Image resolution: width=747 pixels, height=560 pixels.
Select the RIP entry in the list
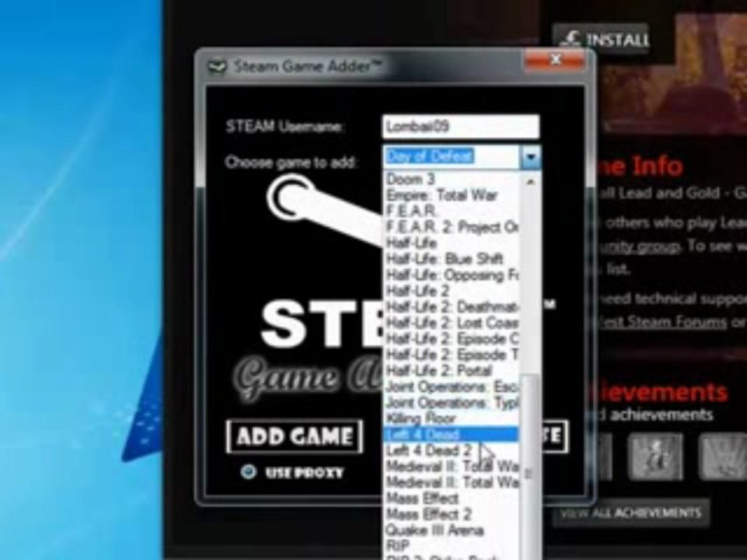[x=451, y=546]
